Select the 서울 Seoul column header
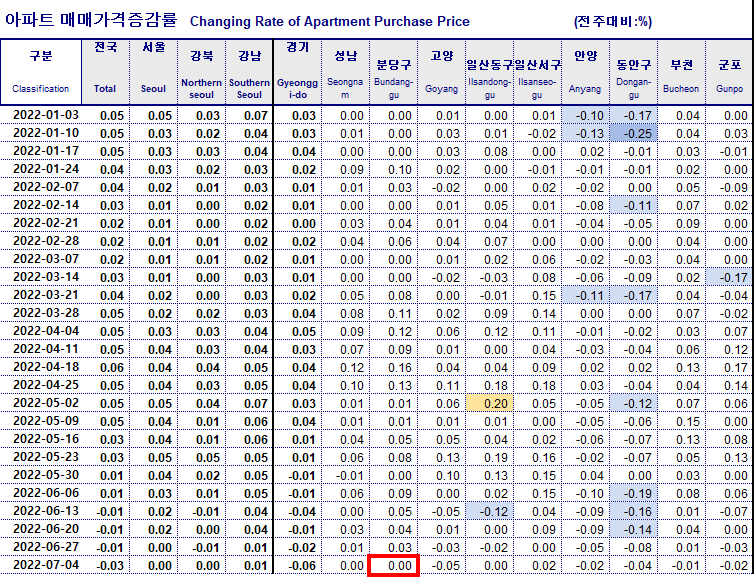Image resolution: width=755 pixels, height=577 pixels. click(154, 72)
